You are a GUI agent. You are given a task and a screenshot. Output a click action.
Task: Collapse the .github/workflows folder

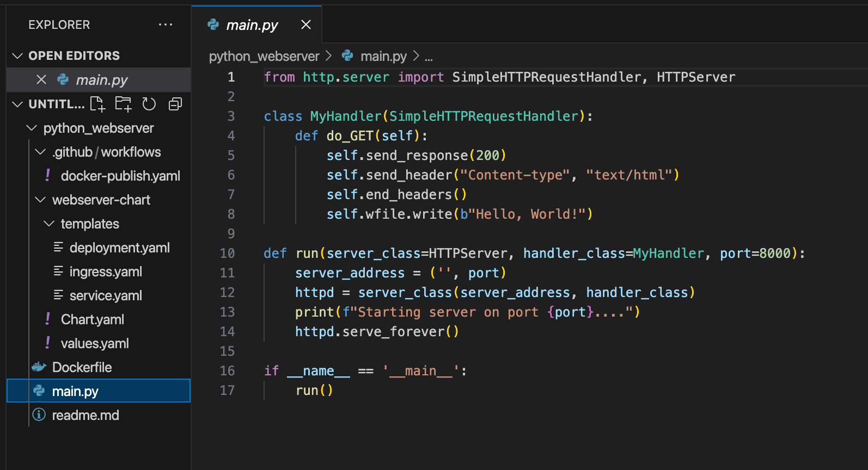[40, 152]
